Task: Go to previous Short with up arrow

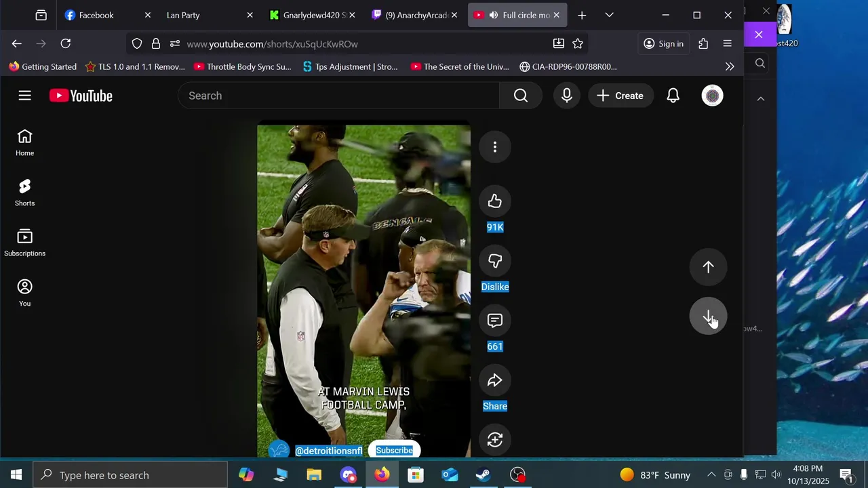Action: click(708, 267)
